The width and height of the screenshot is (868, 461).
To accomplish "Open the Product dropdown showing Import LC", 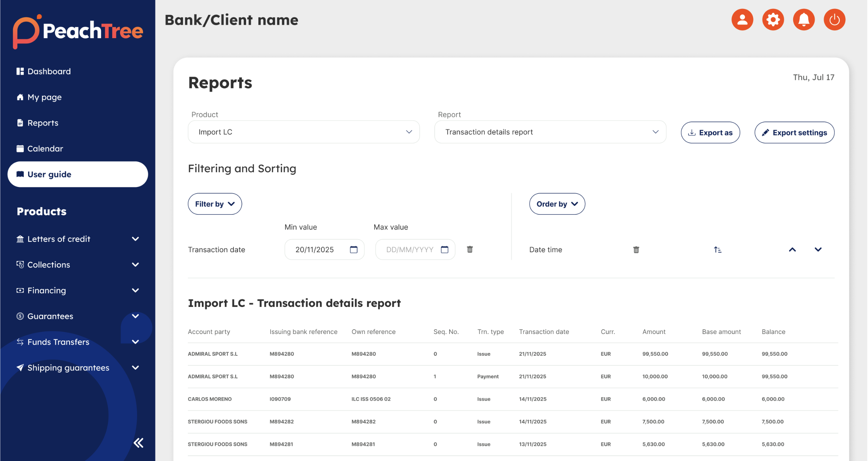I will tap(304, 132).
